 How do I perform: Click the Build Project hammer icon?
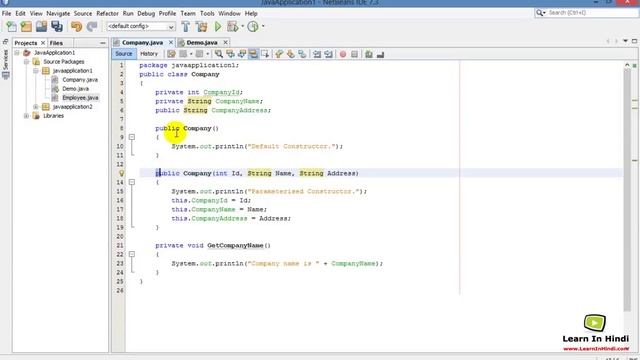click(186, 27)
